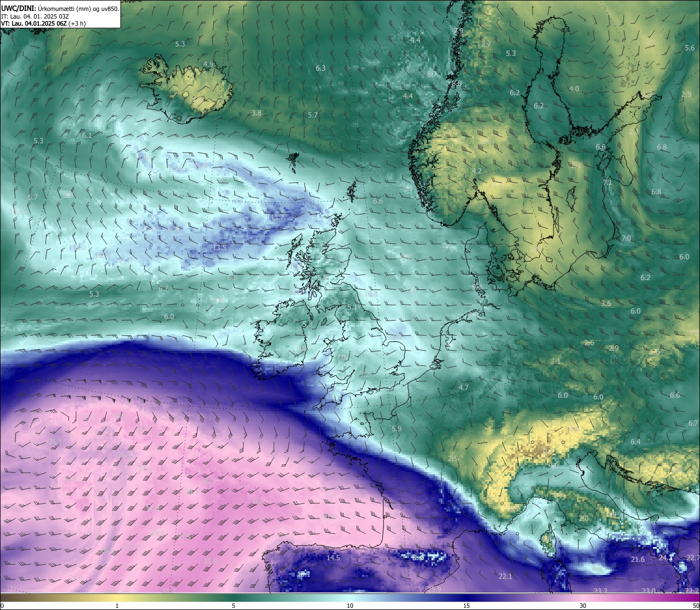This screenshot has height=610, width=700.
Task: Click the 6.1 value on the map
Action: 87,135
